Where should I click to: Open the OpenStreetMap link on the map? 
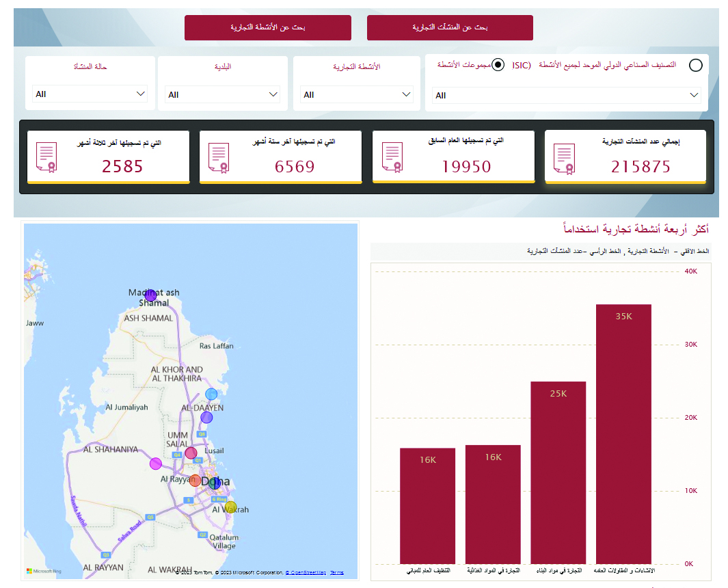click(x=306, y=572)
